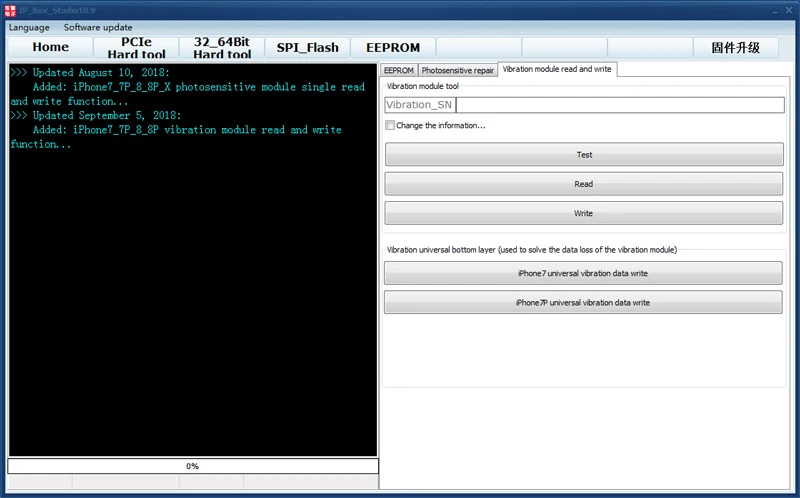Click the 'Vibration module tool' group label
Viewport: 800px width, 498px height.
click(422, 86)
